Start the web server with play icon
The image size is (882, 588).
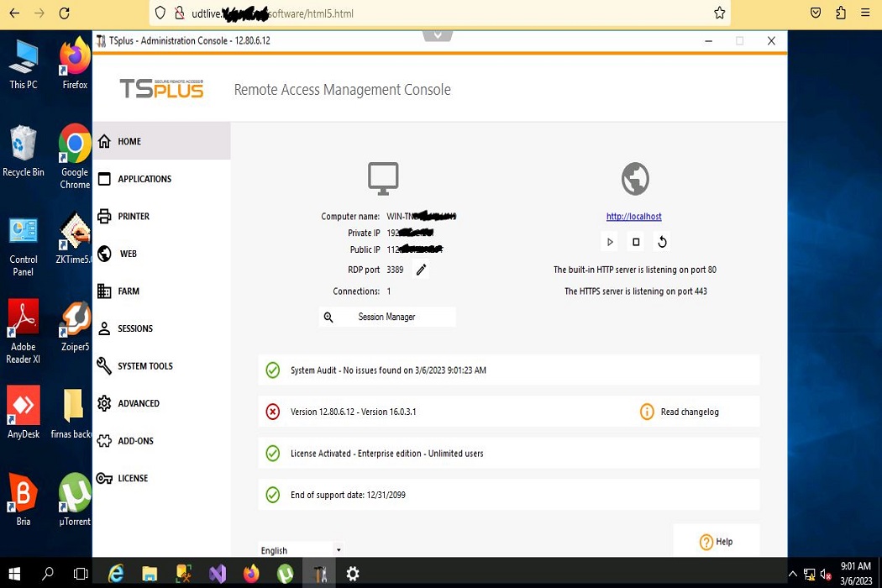click(610, 242)
